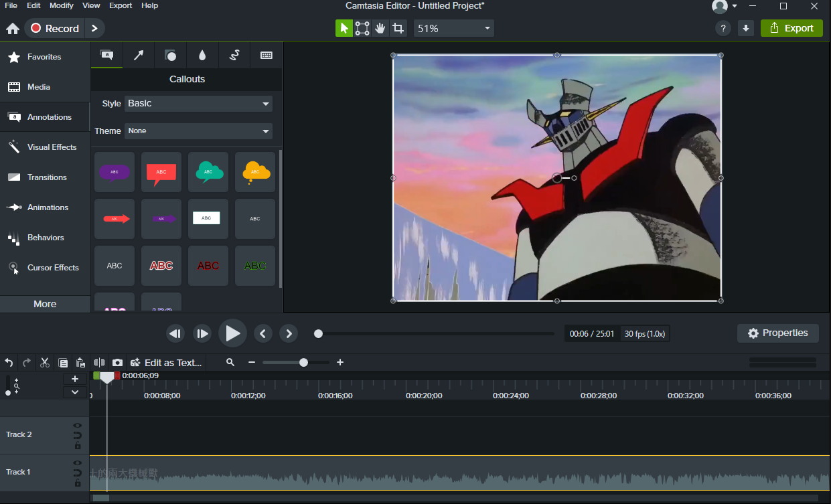Open the Modify menu
831x504 pixels.
tap(62, 5)
